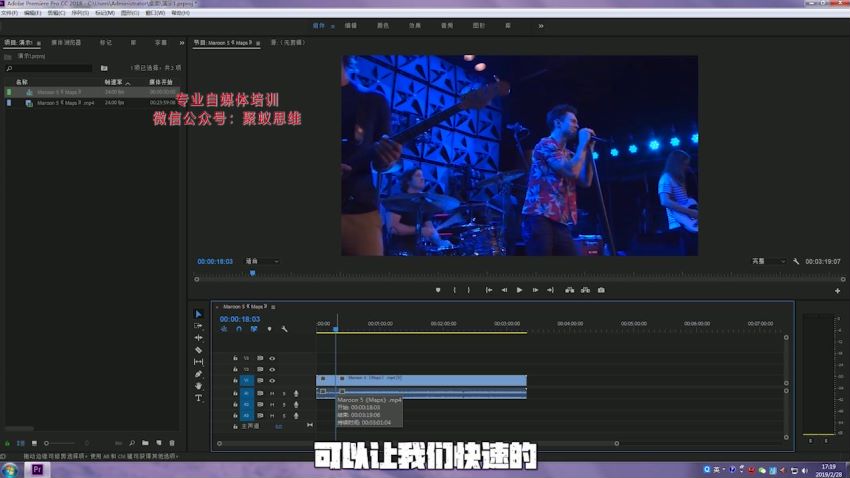This screenshot has width=850, height=478.
Task: Open 媒体浏览器 tab
Action: coord(66,42)
